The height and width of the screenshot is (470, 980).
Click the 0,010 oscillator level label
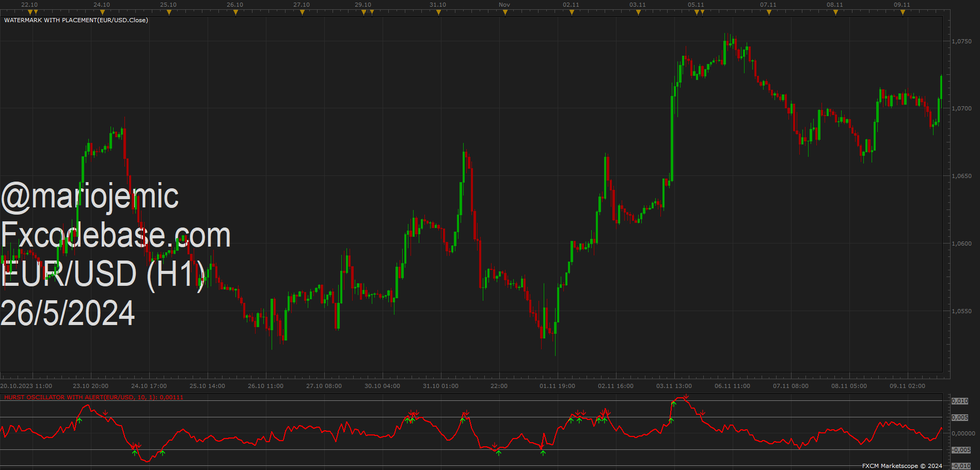pyautogui.click(x=960, y=401)
